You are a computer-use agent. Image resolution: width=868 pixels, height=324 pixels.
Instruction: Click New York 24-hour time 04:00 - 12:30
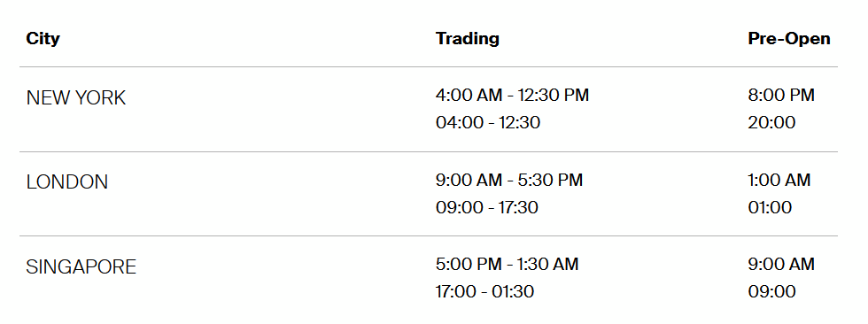[488, 122]
